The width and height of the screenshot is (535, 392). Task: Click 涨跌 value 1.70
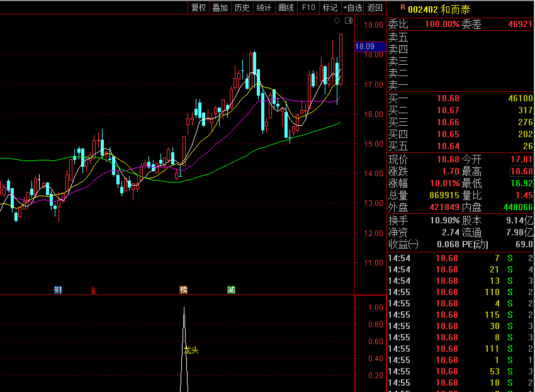[x=451, y=172]
